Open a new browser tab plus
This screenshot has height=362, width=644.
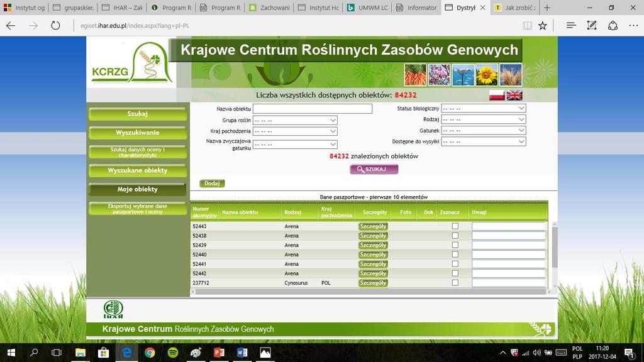pos(547,8)
